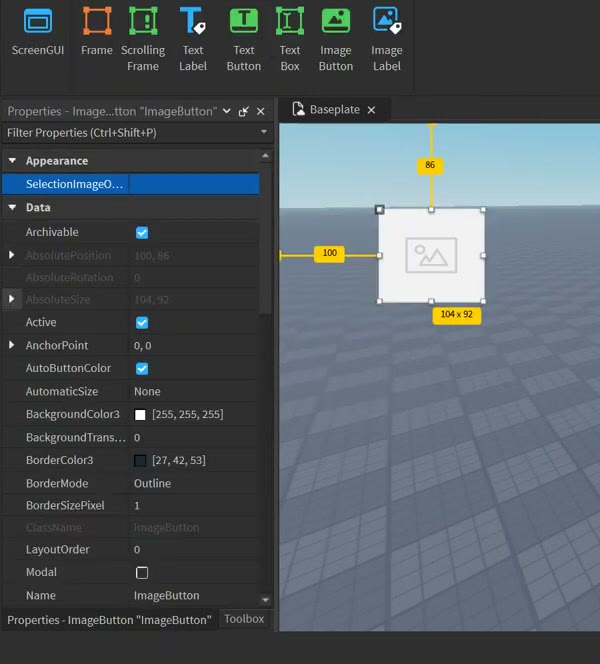Toggle the Active checkbox
The width and height of the screenshot is (600, 664).
pyautogui.click(x=142, y=323)
